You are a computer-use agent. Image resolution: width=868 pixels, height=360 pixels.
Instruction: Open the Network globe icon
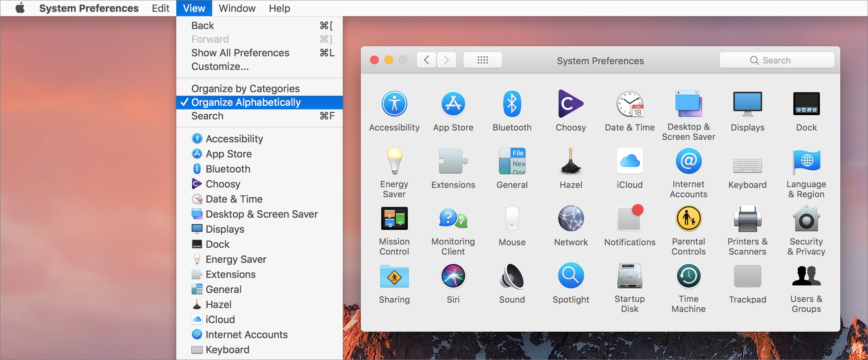[571, 218]
